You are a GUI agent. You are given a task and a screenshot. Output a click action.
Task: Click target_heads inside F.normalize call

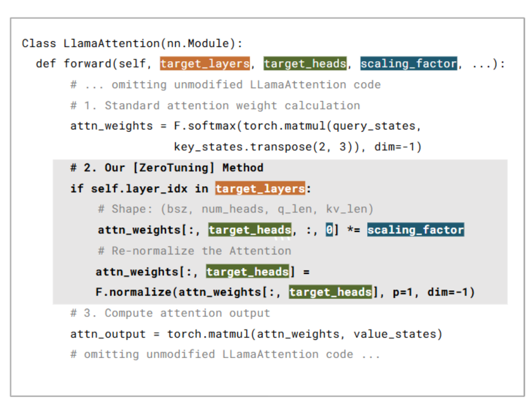pos(330,292)
